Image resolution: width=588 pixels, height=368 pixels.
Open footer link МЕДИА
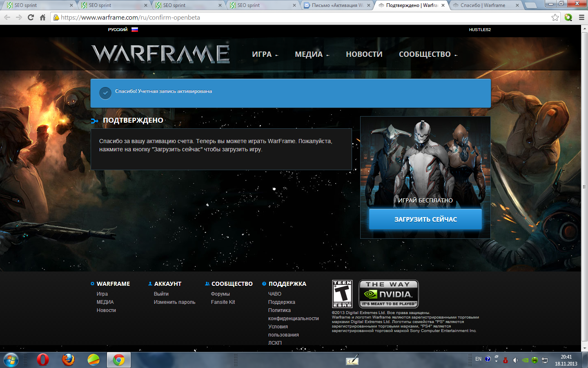click(x=105, y=302)
